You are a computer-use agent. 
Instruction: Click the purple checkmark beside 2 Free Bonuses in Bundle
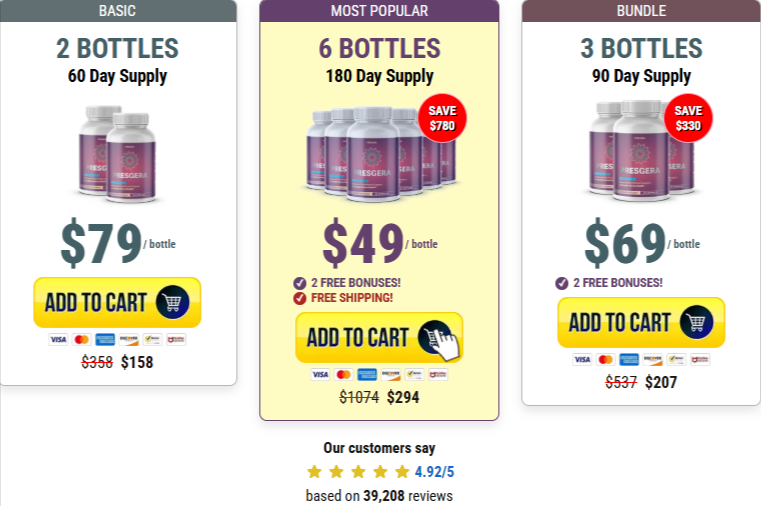(561, 283)
